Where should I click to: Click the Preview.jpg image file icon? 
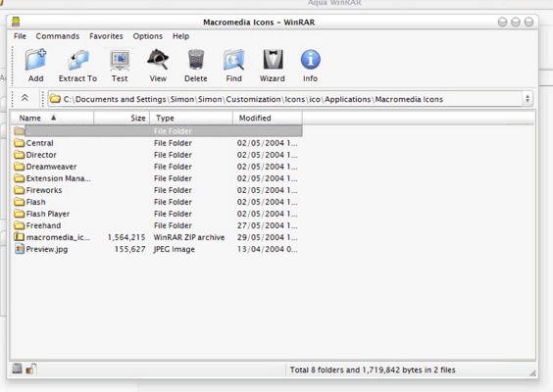tap(20, 249)
